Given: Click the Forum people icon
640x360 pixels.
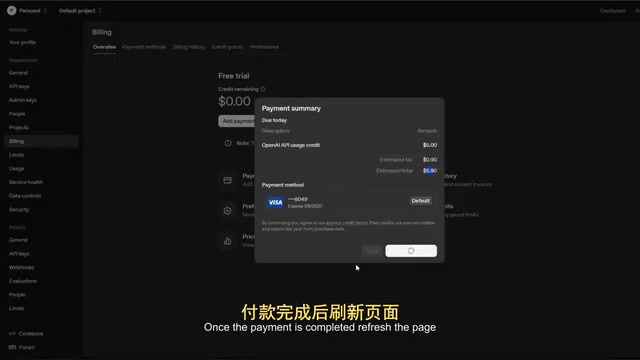Looking at the screenshot, I should click(x=12, y=347).
